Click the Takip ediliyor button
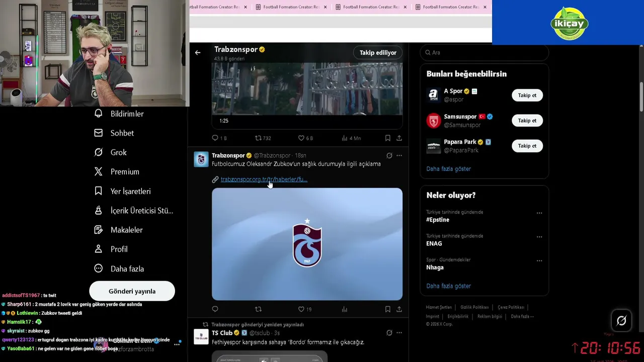Screen dimensions: 644x362 378,52
